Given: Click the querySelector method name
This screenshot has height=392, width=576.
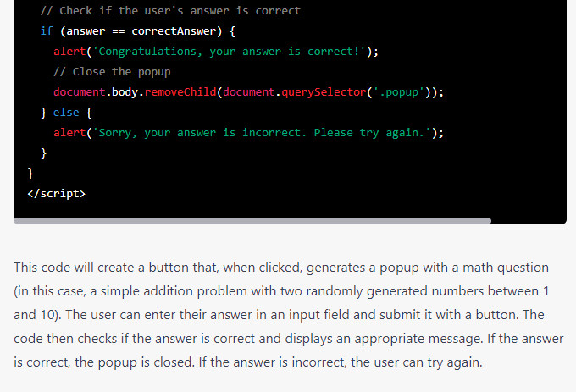Looking at the screenshot, I should (324, 91).
